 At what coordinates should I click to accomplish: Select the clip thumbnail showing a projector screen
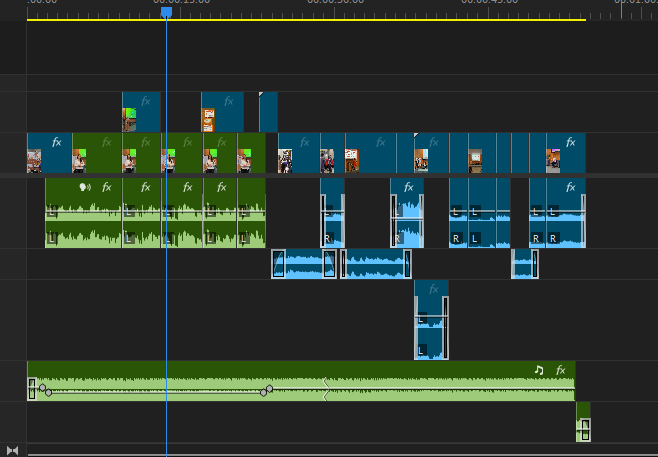tap(475, 161)
